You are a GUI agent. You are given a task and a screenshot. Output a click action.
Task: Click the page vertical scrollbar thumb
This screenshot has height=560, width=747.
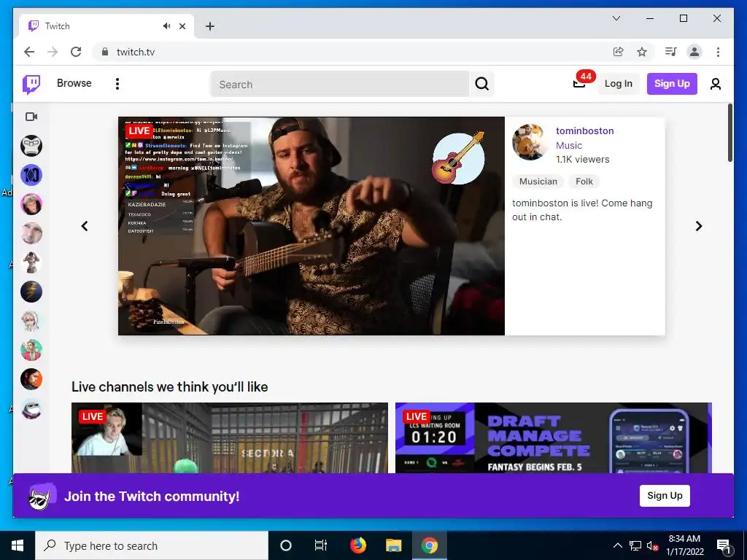pyautogui.click(x=730, y=133)
